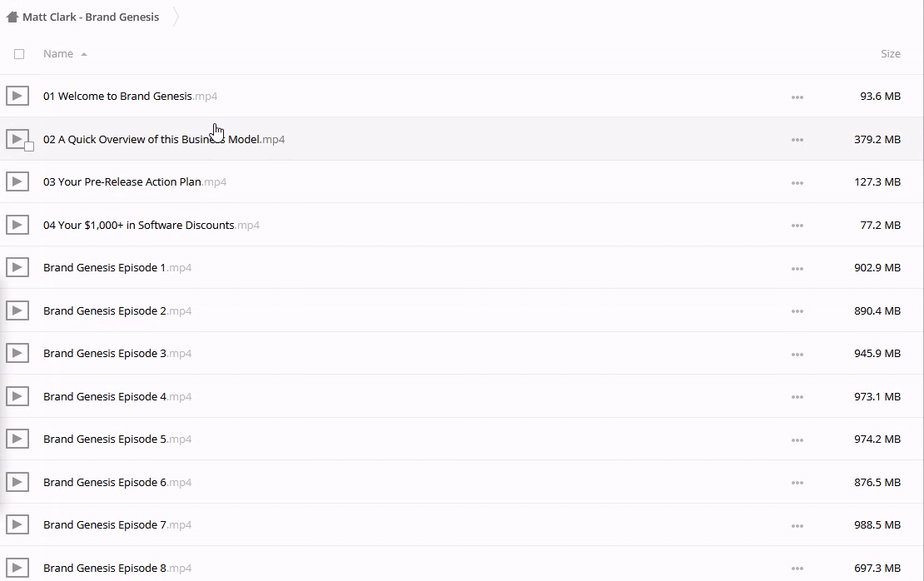Click the video icon for Brand Genesis Episode 3
The width and height of the screenshot is (924, 581).
coord(17,353)
